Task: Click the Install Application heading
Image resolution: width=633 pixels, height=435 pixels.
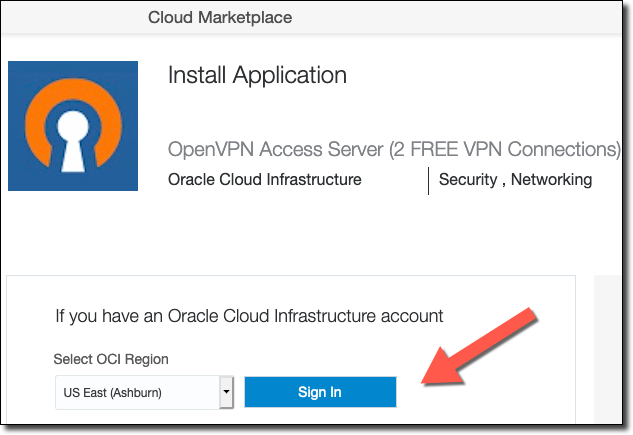Action: pyautogui.click(x=257, y=75)
